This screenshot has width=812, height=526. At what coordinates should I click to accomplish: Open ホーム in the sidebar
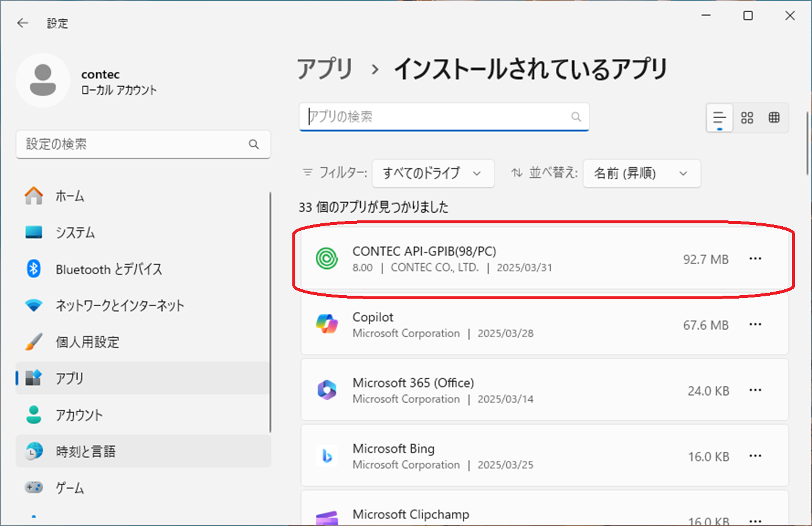tap(143, 196)
